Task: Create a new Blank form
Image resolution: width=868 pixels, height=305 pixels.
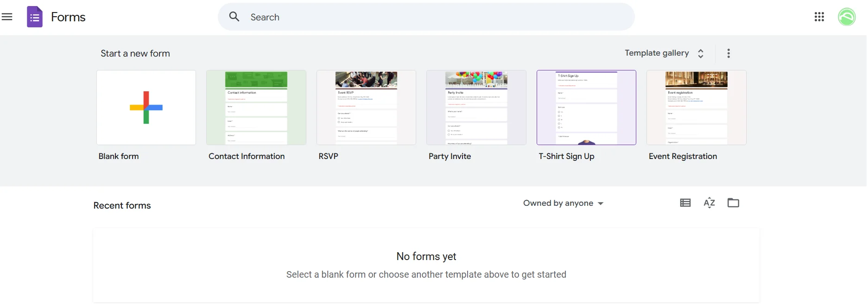Action: [x=146, y=108]
